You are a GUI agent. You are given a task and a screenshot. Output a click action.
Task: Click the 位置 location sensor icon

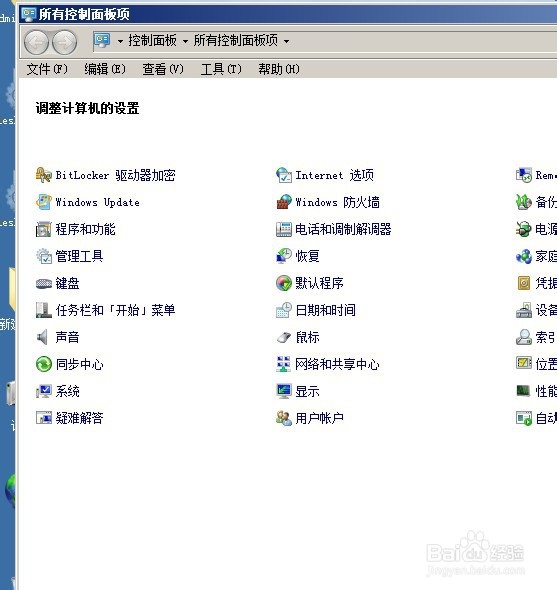[524, 363]
